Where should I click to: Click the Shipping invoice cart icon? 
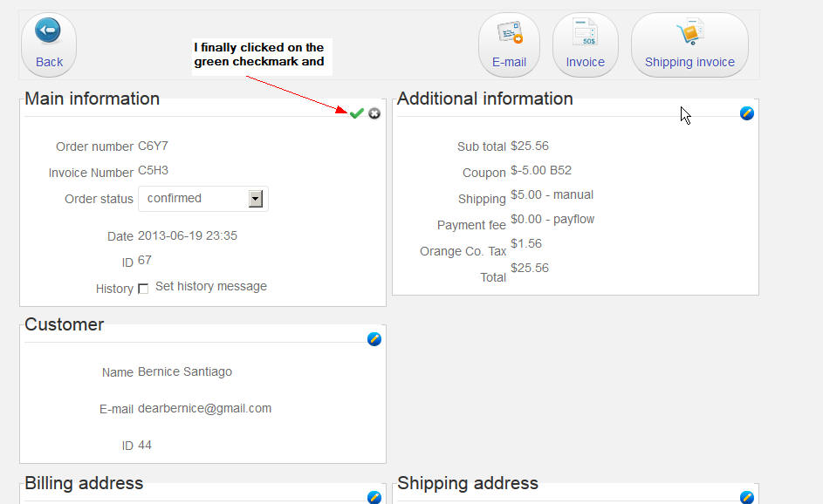coord(689,32)
